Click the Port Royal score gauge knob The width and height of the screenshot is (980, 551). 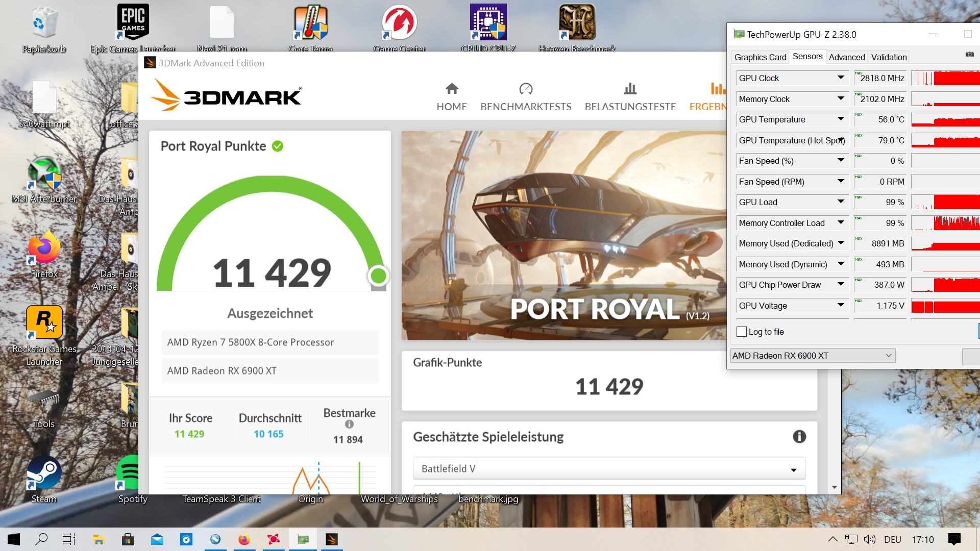pyautogui.click(x=378, y=275)
